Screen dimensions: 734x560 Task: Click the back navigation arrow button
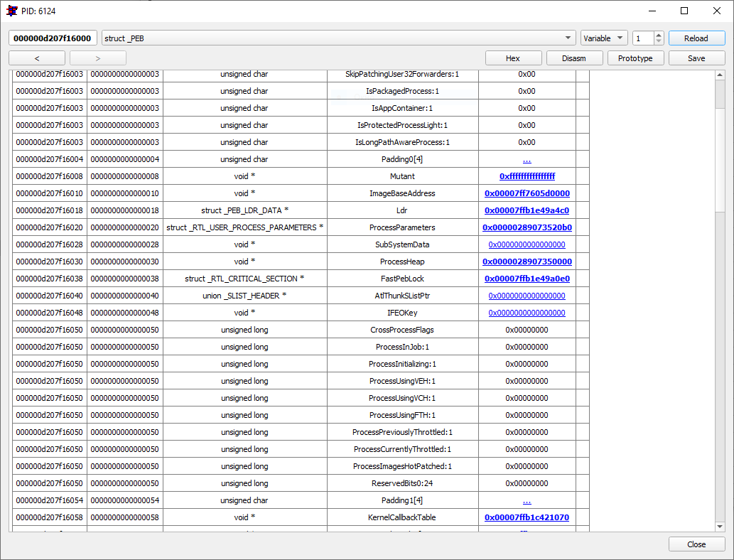tap(37, 58)
